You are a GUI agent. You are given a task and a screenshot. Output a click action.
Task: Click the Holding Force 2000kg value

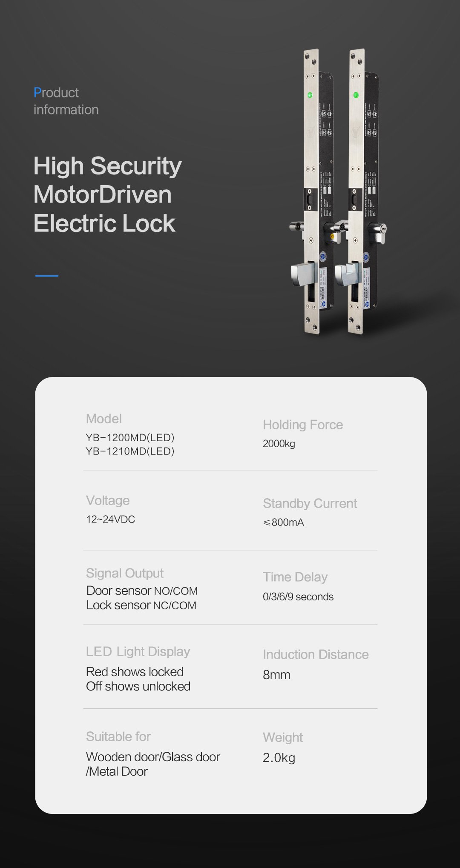coord(279,443)
